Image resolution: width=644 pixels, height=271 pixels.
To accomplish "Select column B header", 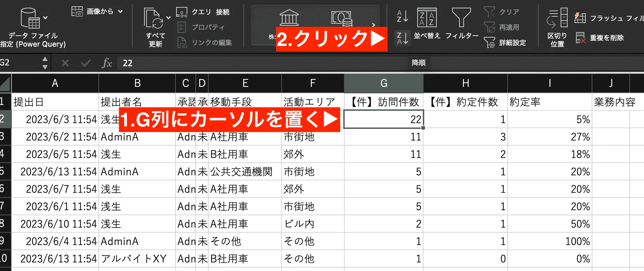I will coord(137,83).
